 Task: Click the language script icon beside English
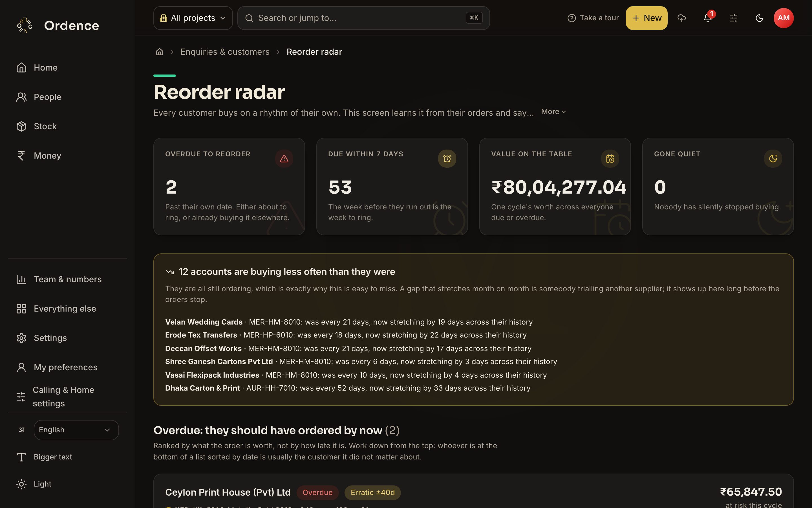21,430
